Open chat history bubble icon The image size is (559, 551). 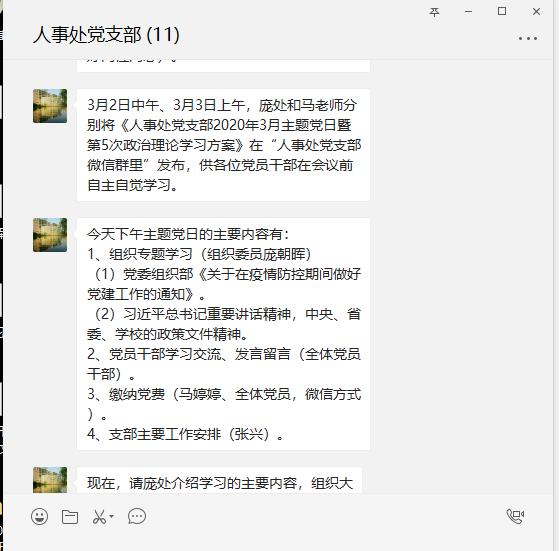pos(137,516)
